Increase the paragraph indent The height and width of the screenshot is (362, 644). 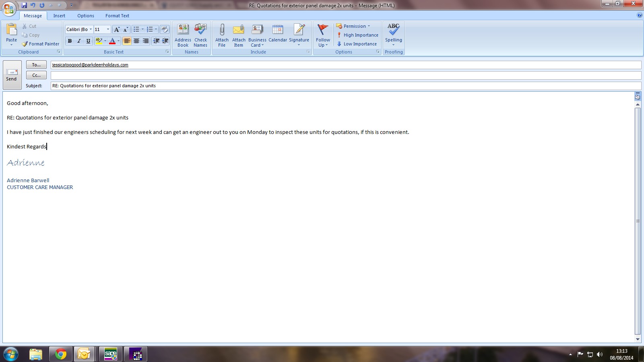(x=165, y=41)
